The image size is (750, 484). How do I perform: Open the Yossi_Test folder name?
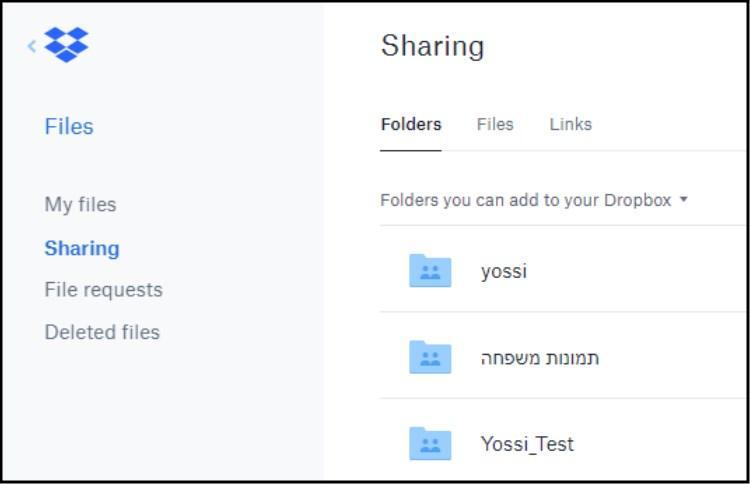coord(527,444)
